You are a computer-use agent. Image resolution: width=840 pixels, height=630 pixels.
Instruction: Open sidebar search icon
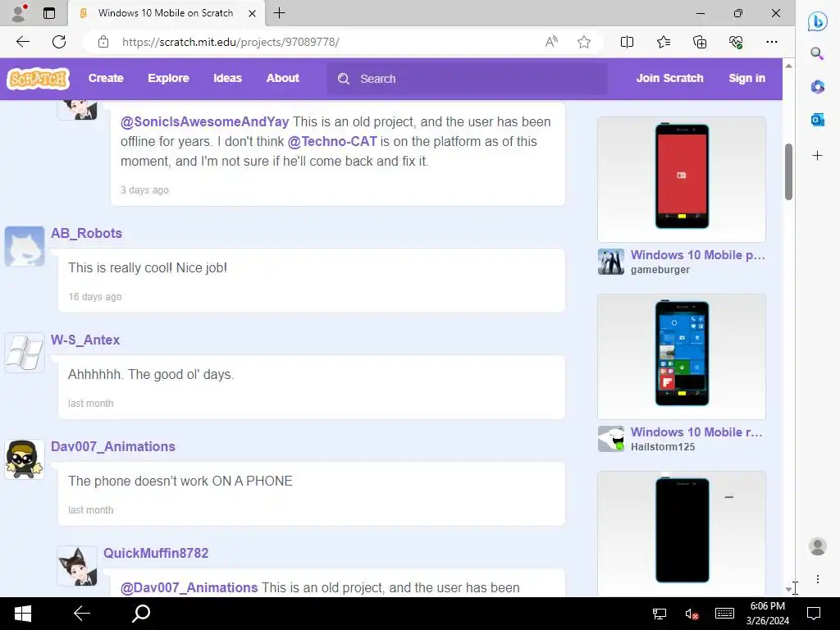(x=817, y=53)
